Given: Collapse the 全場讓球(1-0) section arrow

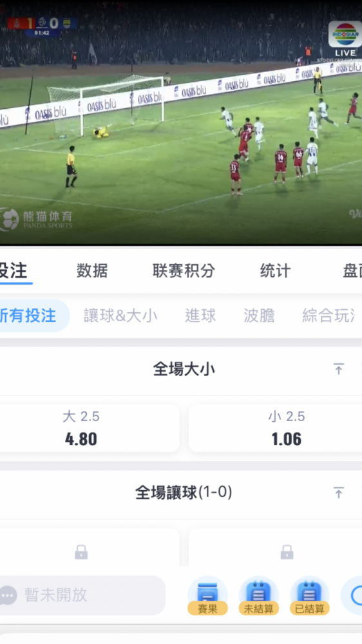Looking at the screenshot, I should click(339, 492).
